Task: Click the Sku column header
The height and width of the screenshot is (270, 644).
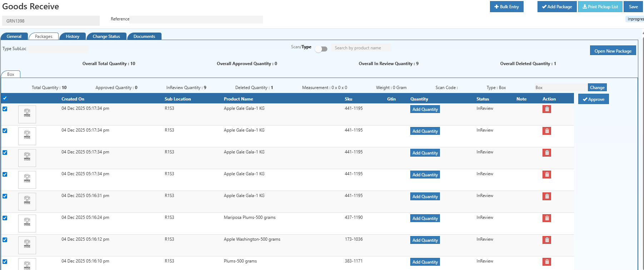Action: point(348,99)
